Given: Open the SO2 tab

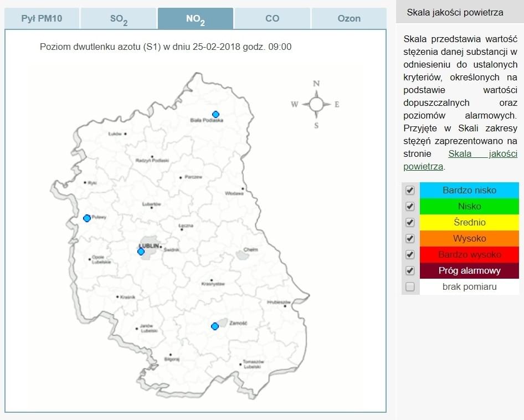Looking at the screenshot, I should [119, 18].
